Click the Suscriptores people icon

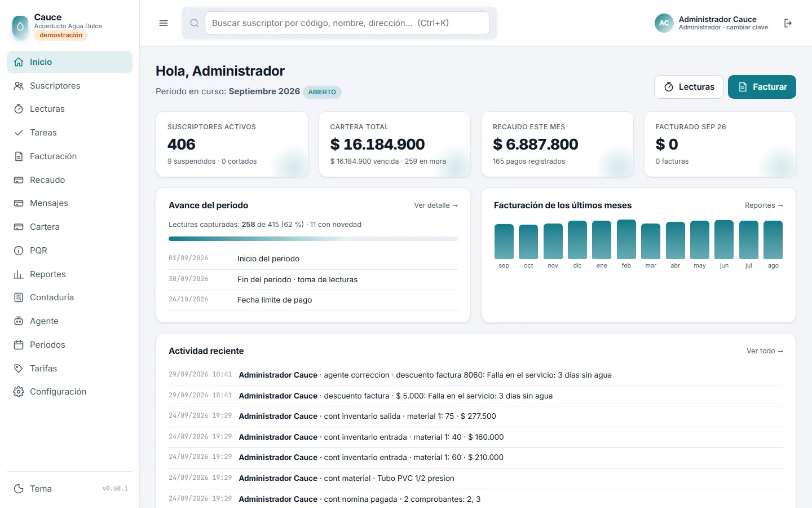tap(19, 86)
